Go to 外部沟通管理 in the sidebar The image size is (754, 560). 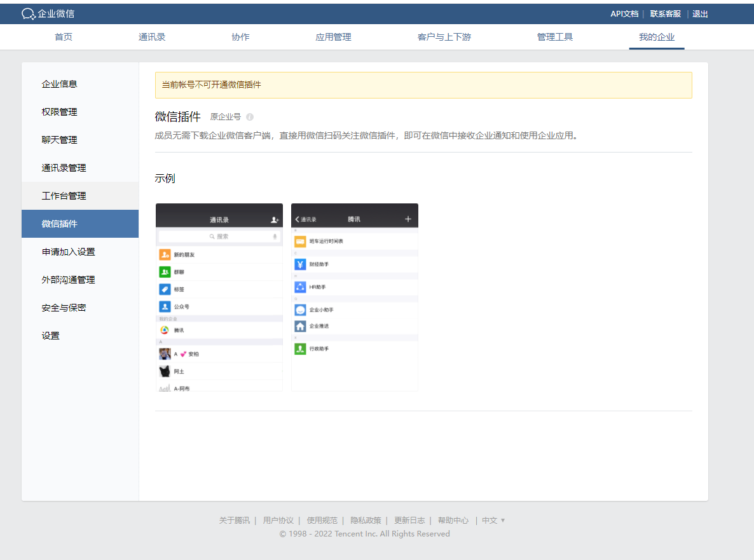[80, 279]
